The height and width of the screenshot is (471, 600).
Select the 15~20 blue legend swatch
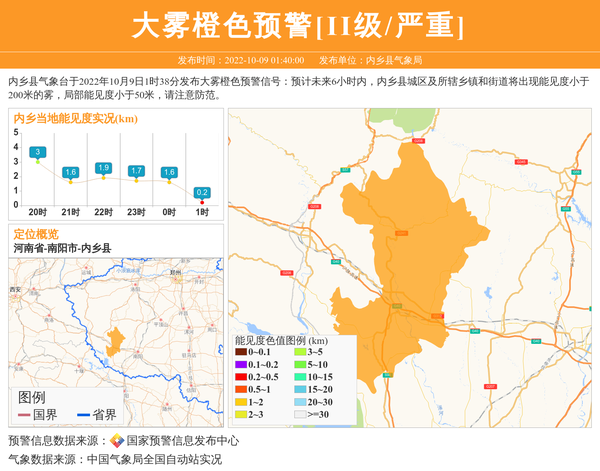(300, 389)
